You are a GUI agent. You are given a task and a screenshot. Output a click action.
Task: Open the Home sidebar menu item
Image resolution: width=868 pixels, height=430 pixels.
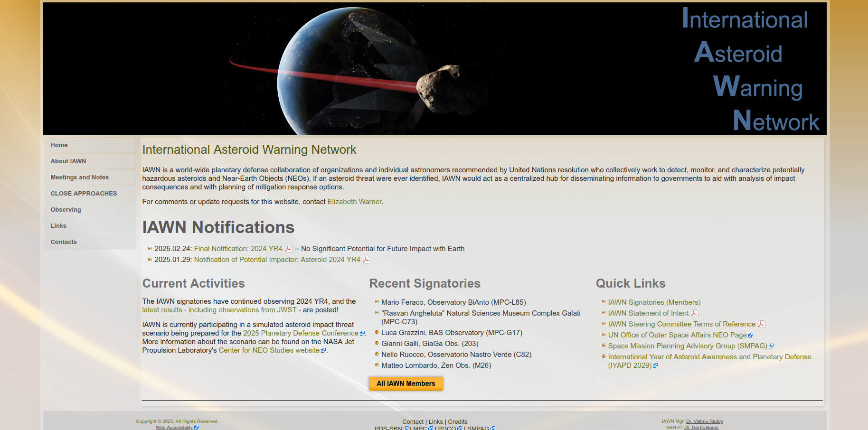(59, 145)
